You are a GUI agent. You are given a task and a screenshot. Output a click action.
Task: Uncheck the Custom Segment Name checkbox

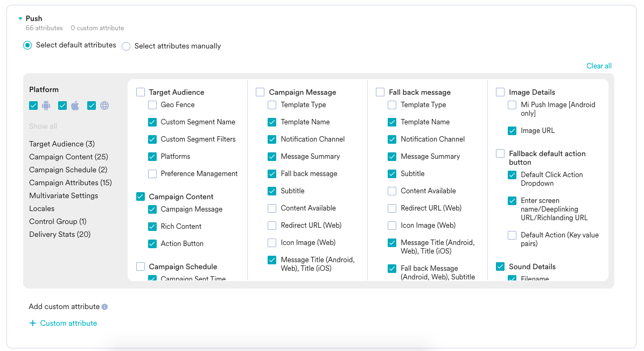click(x=152, y=122)
